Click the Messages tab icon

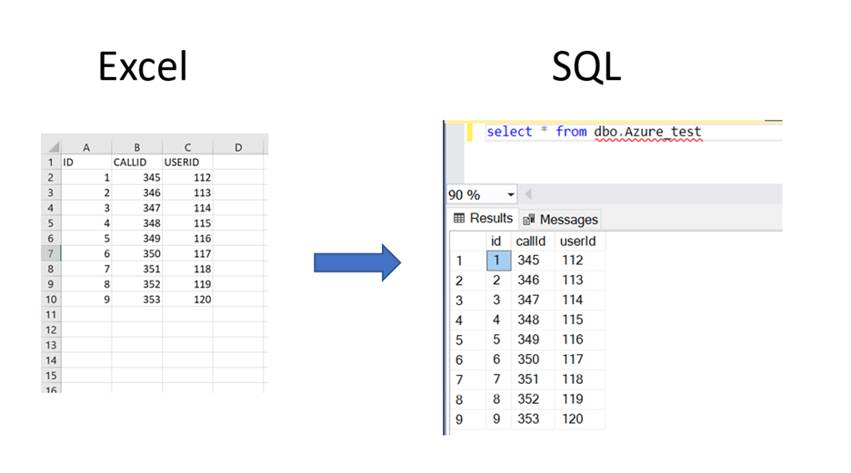coord(530,219)
